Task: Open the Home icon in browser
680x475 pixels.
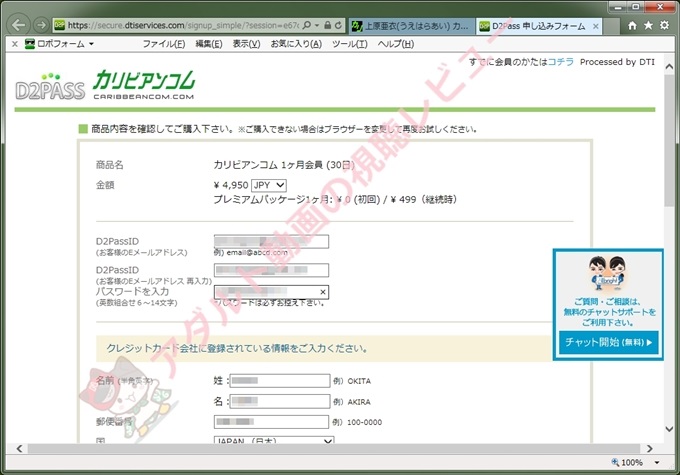Action: [632, 26]
